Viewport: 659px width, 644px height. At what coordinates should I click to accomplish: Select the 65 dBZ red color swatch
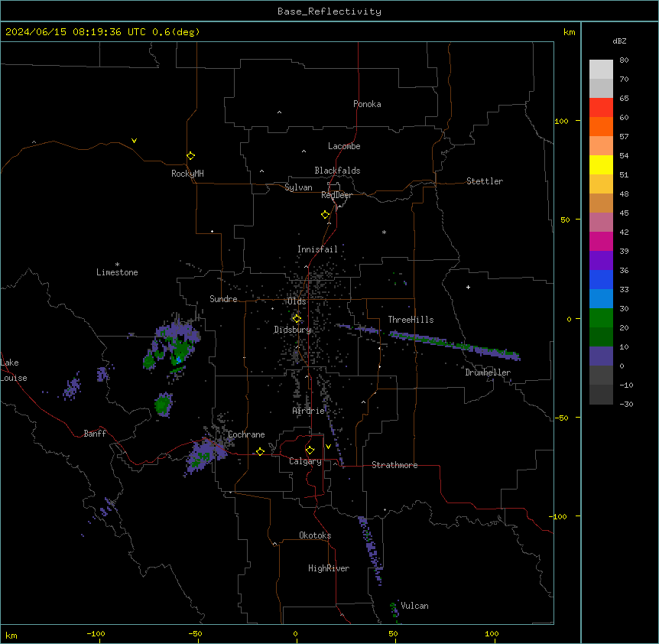601,107
